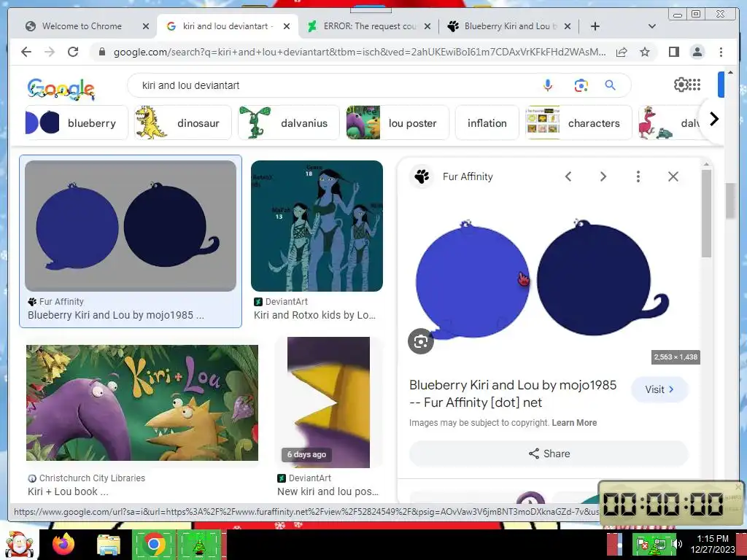The image size is (747, 560).
Task: Open Kiri and Rotxo kids thumbnail
Action: (317, 226)
